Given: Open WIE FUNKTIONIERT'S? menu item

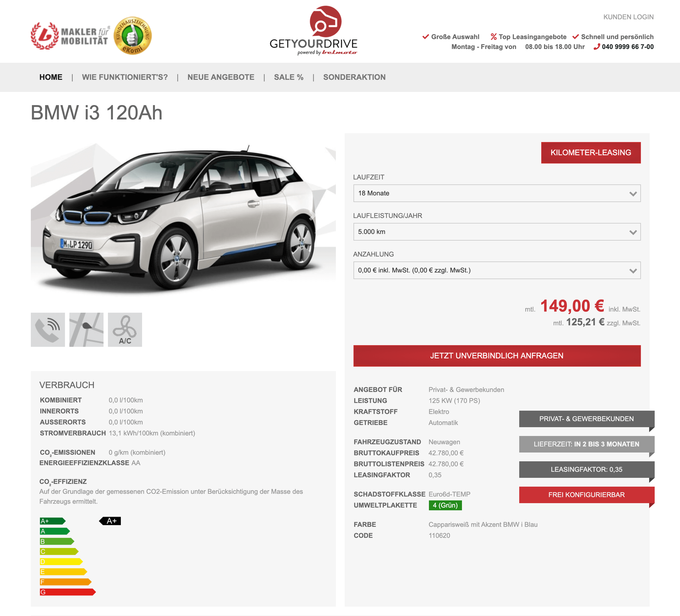Looking at the screenshot, I should click(125, 77).
